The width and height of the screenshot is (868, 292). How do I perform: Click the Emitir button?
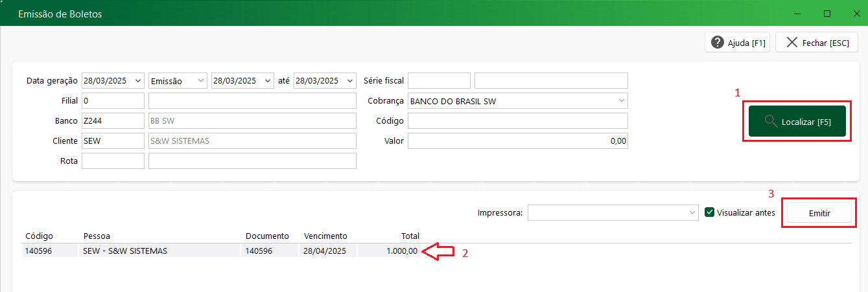point(819,213)
